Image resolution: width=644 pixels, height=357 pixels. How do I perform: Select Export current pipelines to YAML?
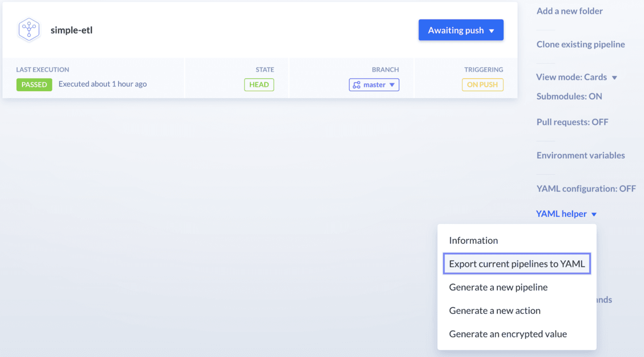[x=517, y=264]
